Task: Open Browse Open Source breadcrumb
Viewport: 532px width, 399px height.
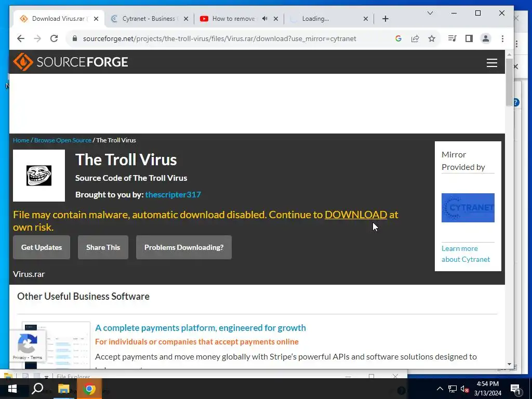Action: pos(63,140)
